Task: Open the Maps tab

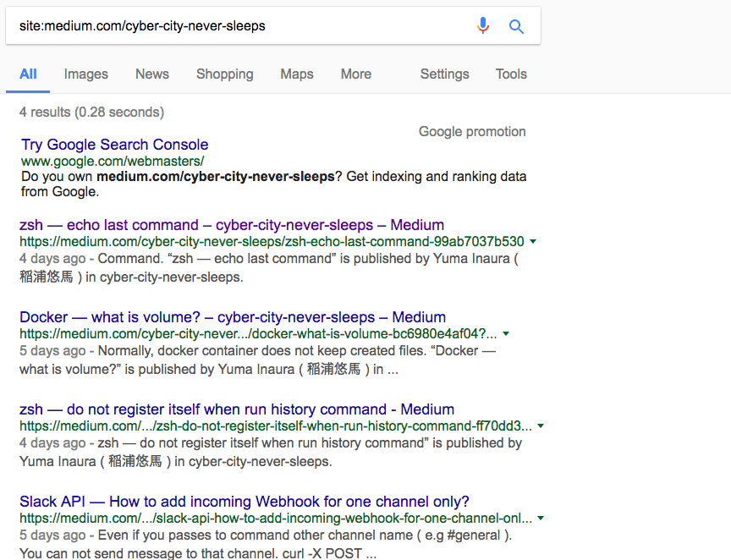Action: click(x=297, y=74)
